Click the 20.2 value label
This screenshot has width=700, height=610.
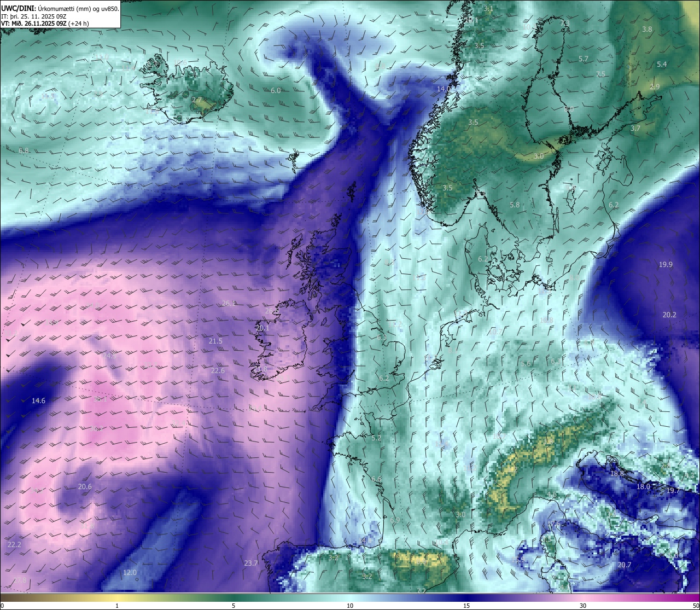[x=669, y=315]
